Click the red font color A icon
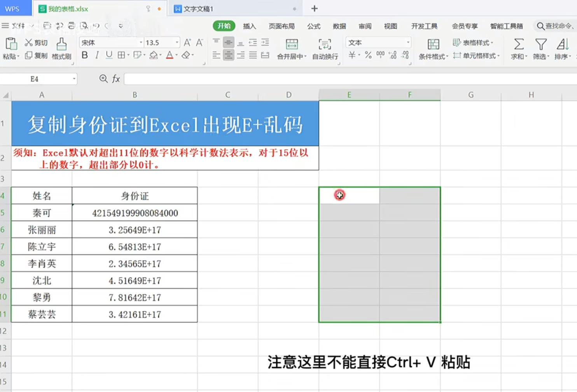Screen dimensions: 577x392 [170, 55]
